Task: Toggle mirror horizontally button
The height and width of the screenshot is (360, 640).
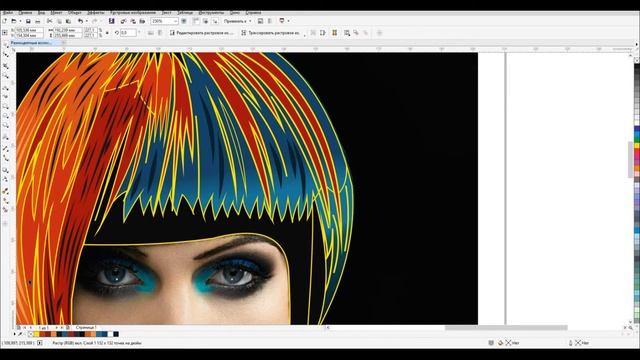Action: (151, 33)
